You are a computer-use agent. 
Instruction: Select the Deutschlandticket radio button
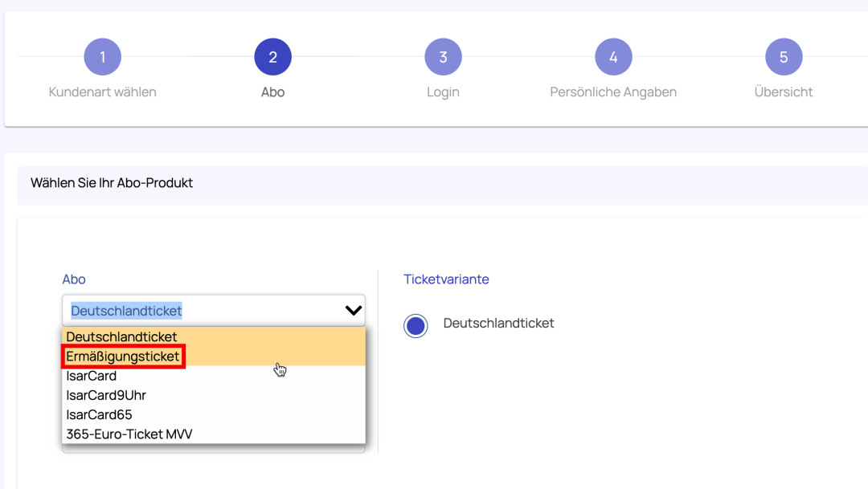(416, 325)
